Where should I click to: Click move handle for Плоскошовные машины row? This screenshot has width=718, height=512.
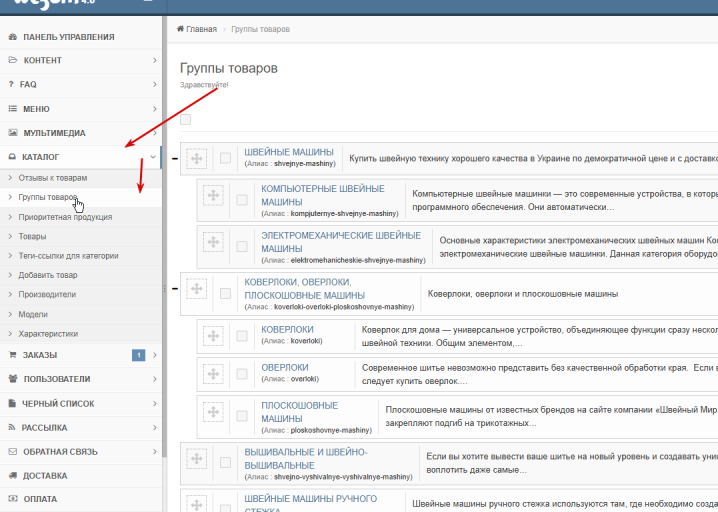(x=213, y=412)
